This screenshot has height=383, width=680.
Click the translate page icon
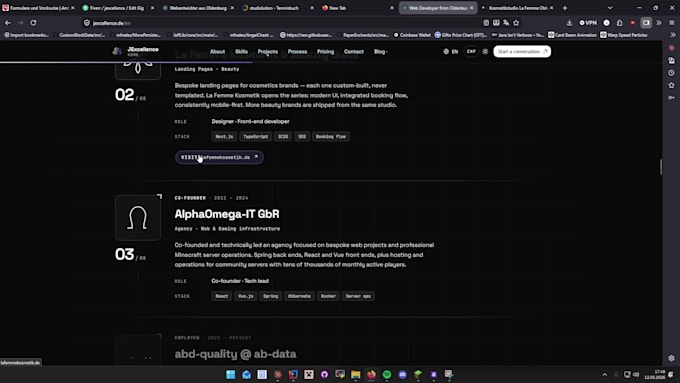coord(506,23)
